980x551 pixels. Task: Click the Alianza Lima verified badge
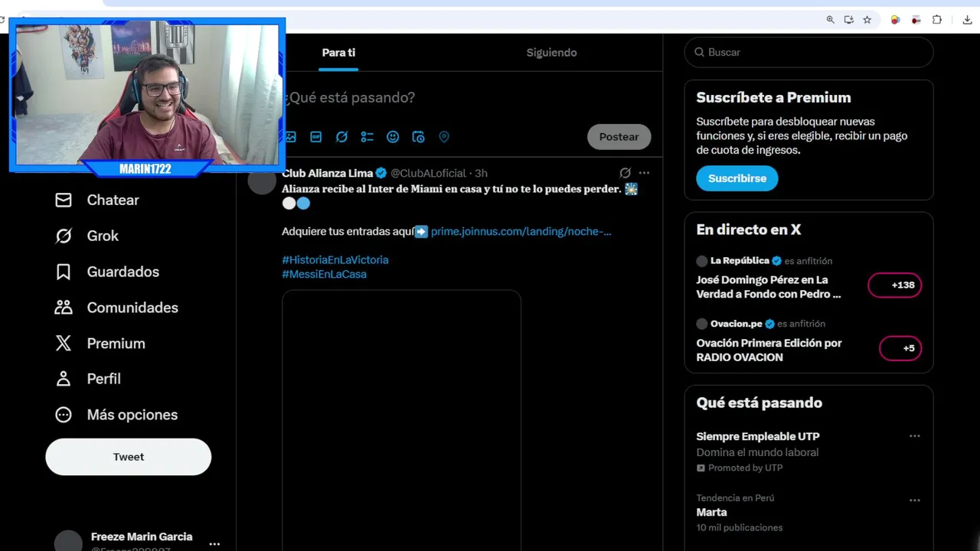[x=381, y=173]
